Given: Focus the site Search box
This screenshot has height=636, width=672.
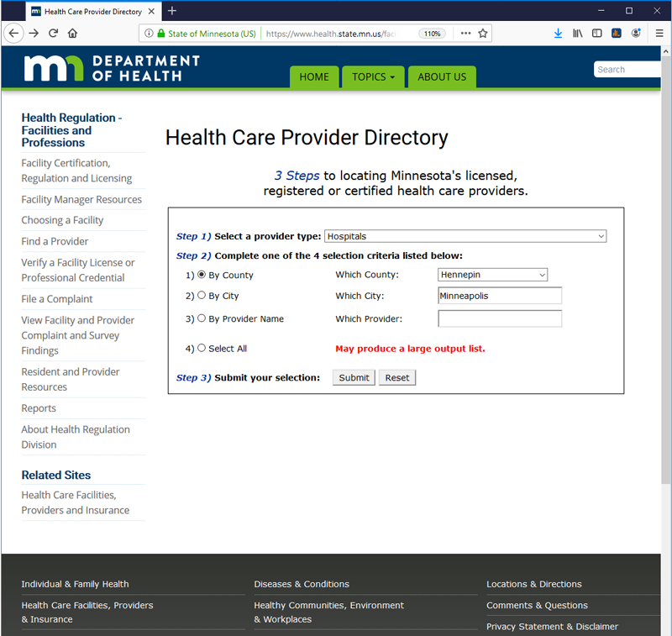Looking at the screenshot, I should coord(627,70).
